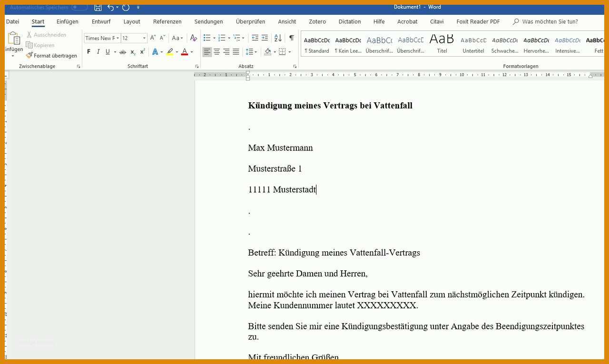
Task: Open the Einfügen paste options arrow
Action: 13,56
